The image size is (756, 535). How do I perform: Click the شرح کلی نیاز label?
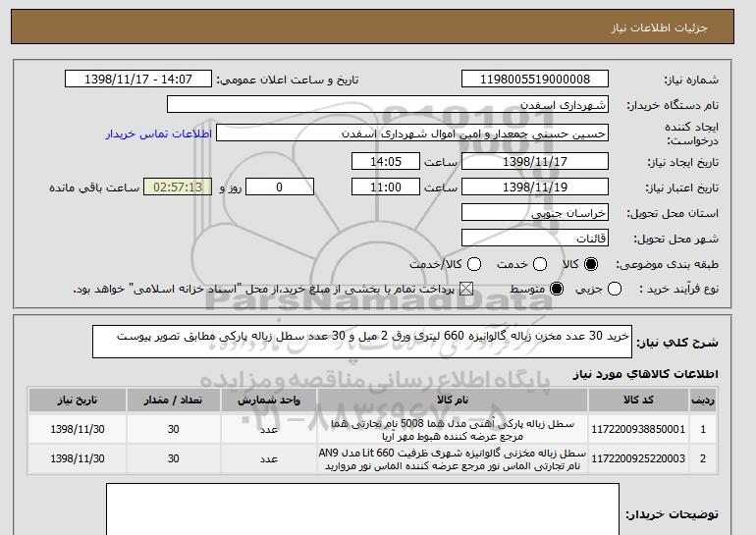point(677,343)
